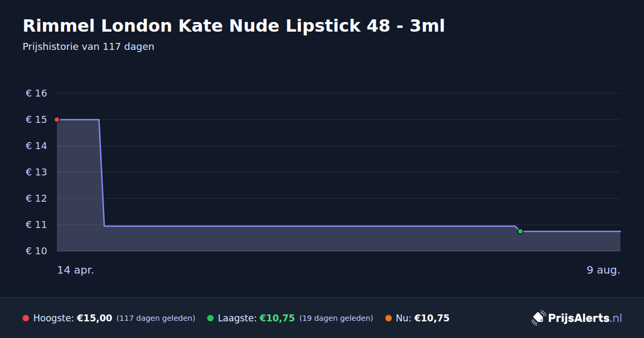Click the 14 apr. start date label
This screenshot has height=338, width=644.
point(76,270)
